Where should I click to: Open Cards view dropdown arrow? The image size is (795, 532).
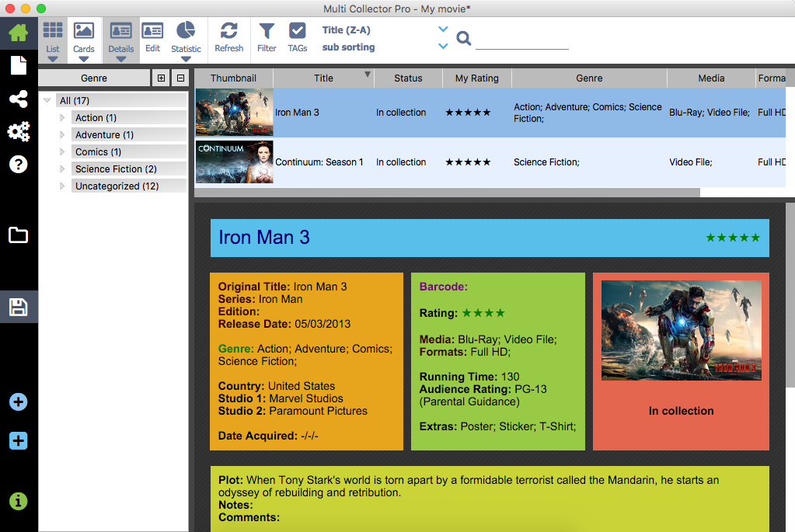[x=84, y=59]
